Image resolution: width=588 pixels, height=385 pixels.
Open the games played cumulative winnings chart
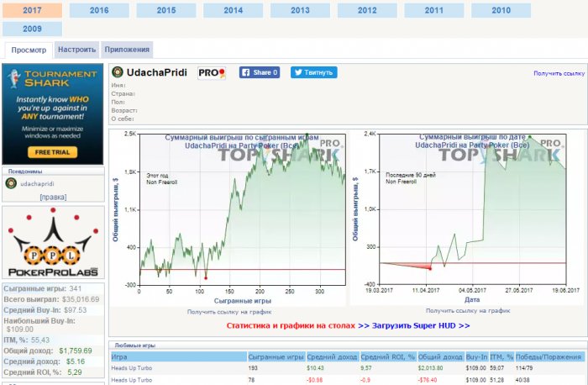tap(229, 218)
